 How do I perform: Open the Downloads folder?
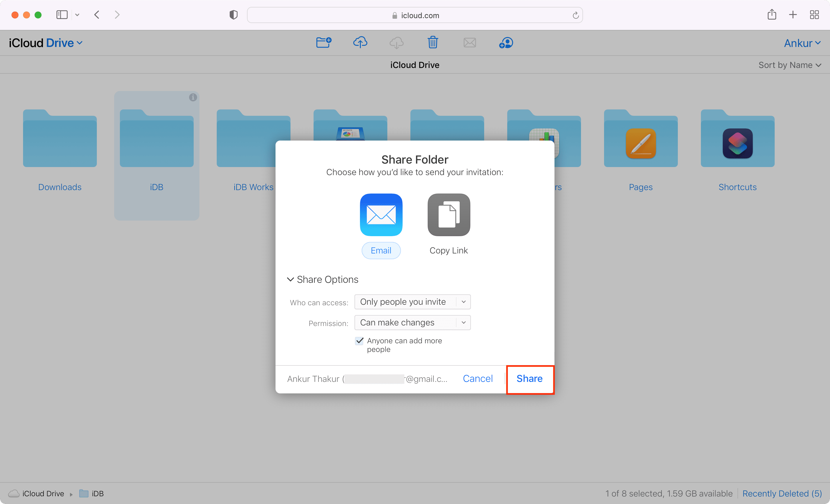coord(60,138)
